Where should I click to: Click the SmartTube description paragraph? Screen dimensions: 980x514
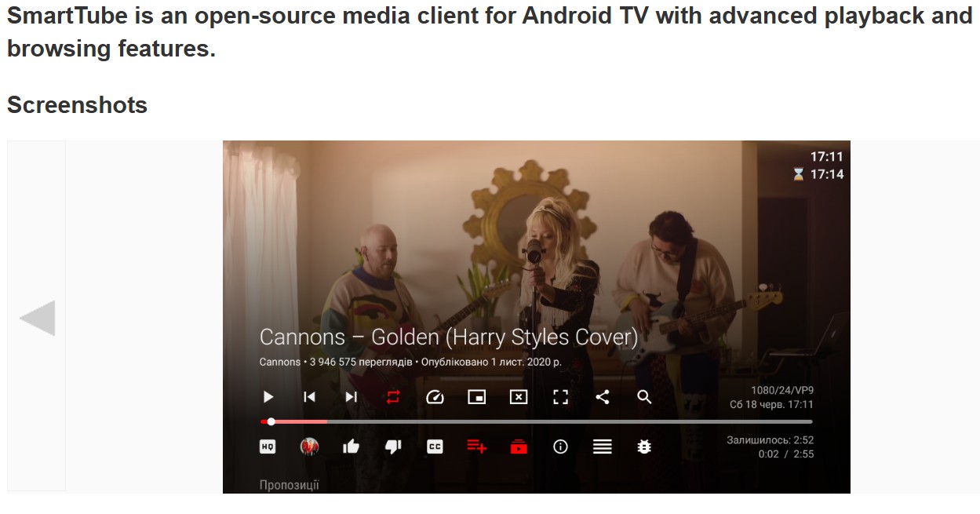[490, 32]
